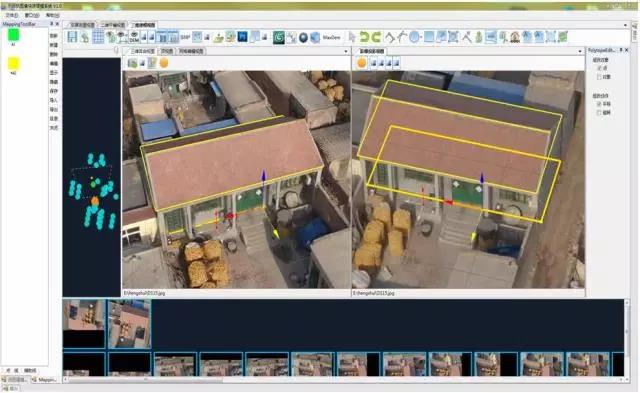This screenshot has height=393, width=640.
Task: Open dropdown arrow of left 3D view tab bar
Action: (346, 51)
